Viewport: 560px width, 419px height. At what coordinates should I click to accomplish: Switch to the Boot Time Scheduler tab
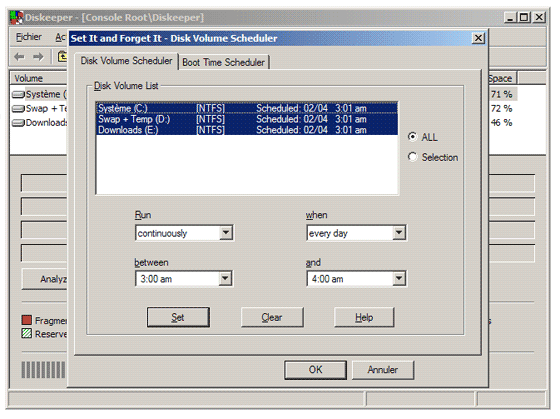click(x=224, y=62)
